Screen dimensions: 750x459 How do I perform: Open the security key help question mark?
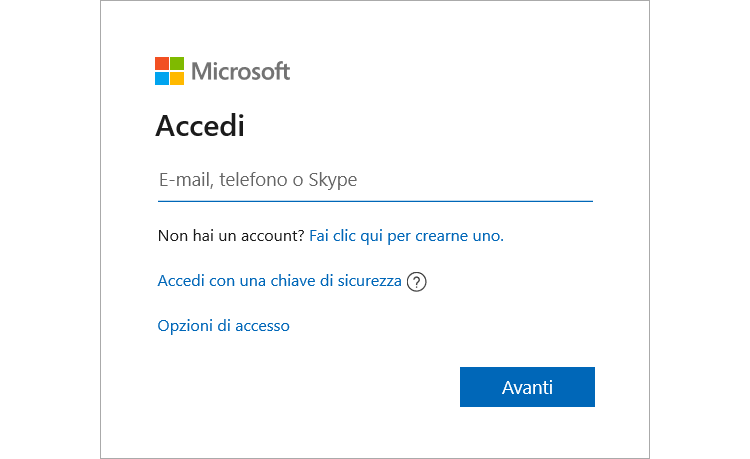(417, 282)
